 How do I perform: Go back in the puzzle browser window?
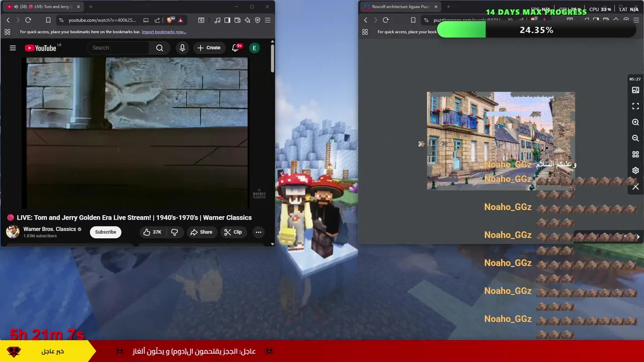pyautogui.click(x=366, y=20)
